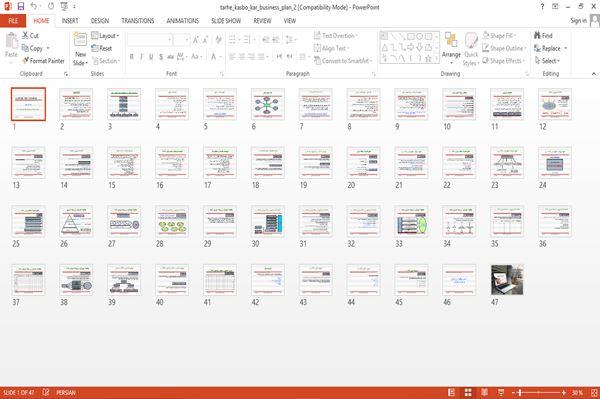Click the Convert to SmartArt icon

point(317,60)
